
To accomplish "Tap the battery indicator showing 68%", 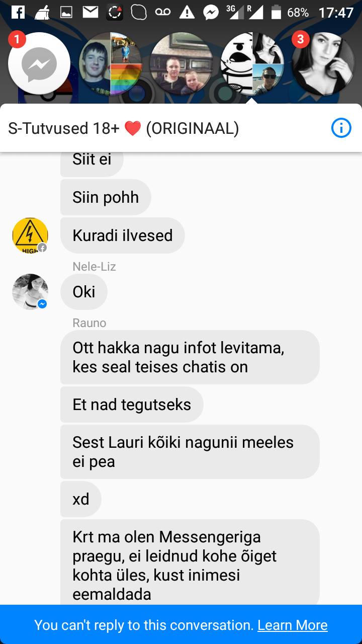I will pos(276,12).
